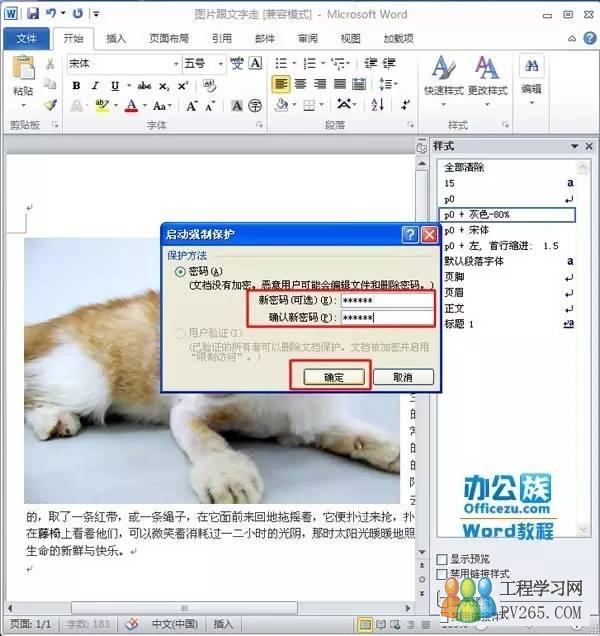Switch to the 视图 tab
The image size is (600, 636).
351,39
